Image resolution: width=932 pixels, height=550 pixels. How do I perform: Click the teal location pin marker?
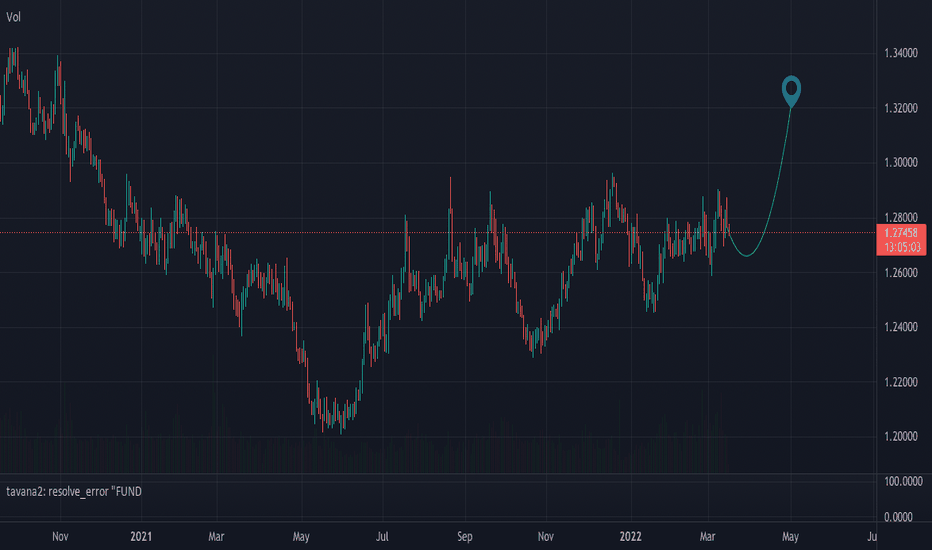tap(791, 91)
